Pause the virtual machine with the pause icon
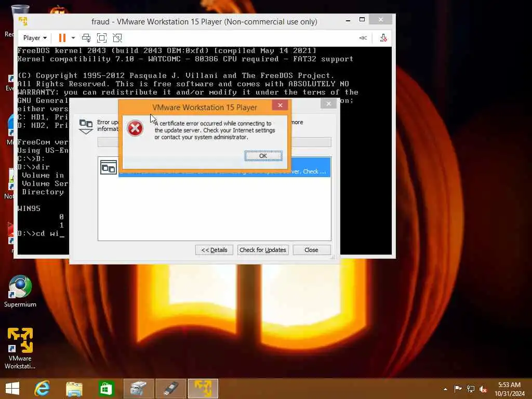532x399 pixels. point(62,37)
